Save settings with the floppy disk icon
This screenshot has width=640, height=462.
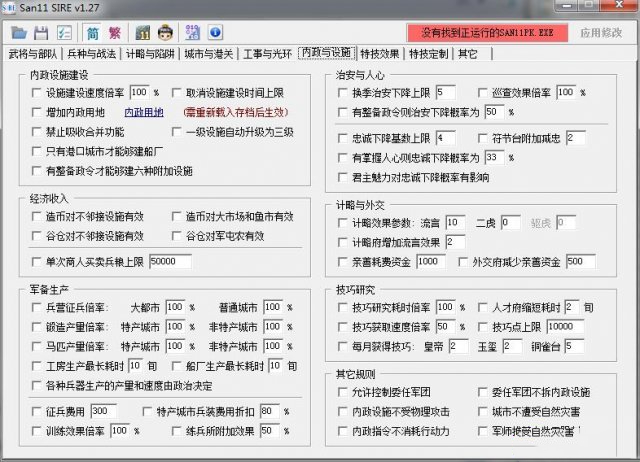pos(41,33)
